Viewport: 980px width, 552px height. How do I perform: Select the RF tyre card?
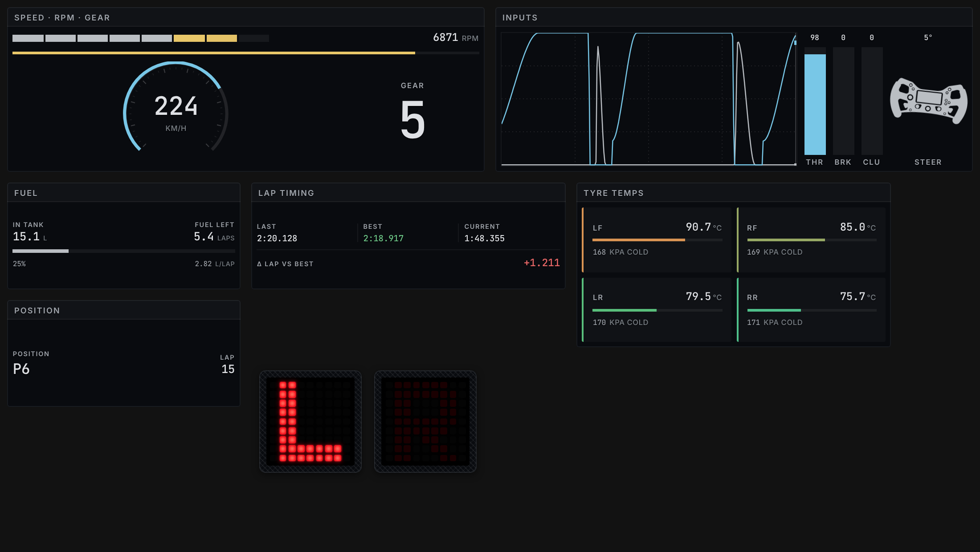click(811, 239)
